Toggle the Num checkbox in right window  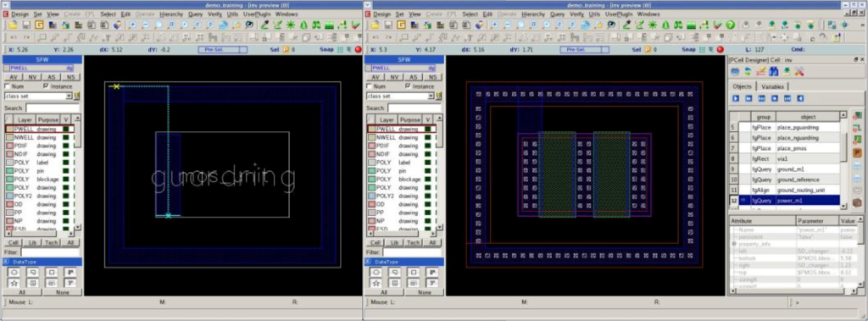(370, 86)
